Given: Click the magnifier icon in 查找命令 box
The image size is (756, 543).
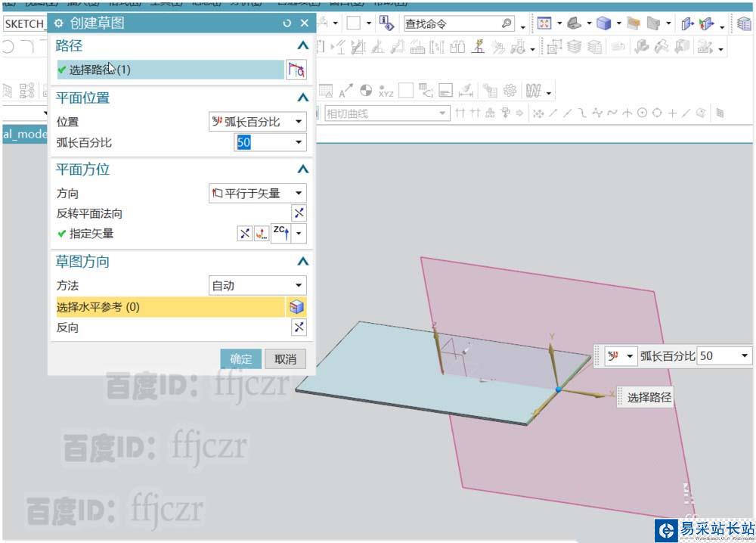Looking at the screenshot, I should click(507, 23).
